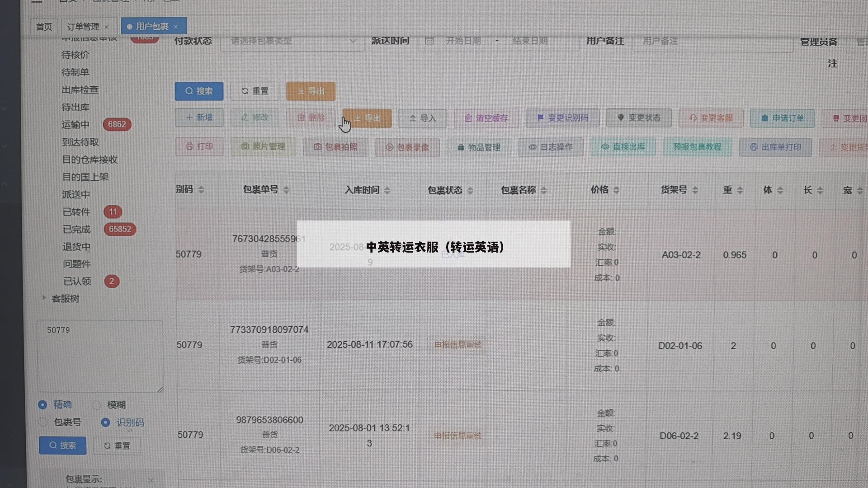Open 日志操作 log button

point(550,147)
